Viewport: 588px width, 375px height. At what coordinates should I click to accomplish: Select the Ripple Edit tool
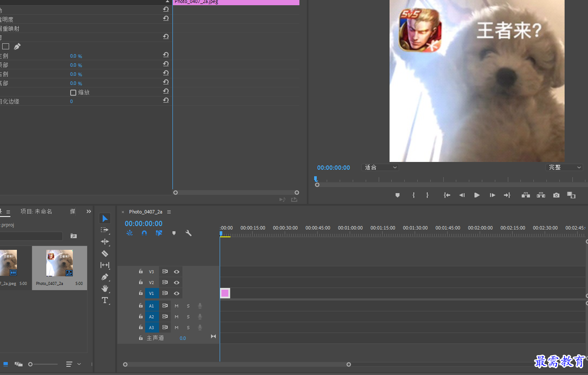click(105, 242)
